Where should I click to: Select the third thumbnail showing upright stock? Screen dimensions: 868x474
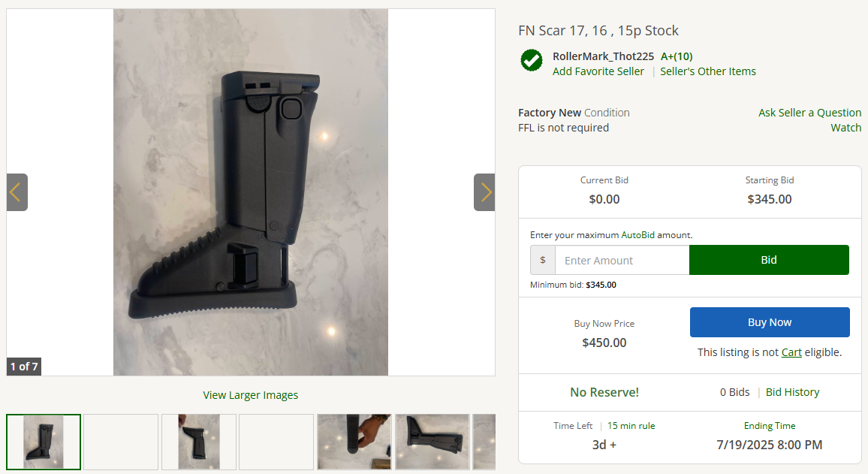199,442
